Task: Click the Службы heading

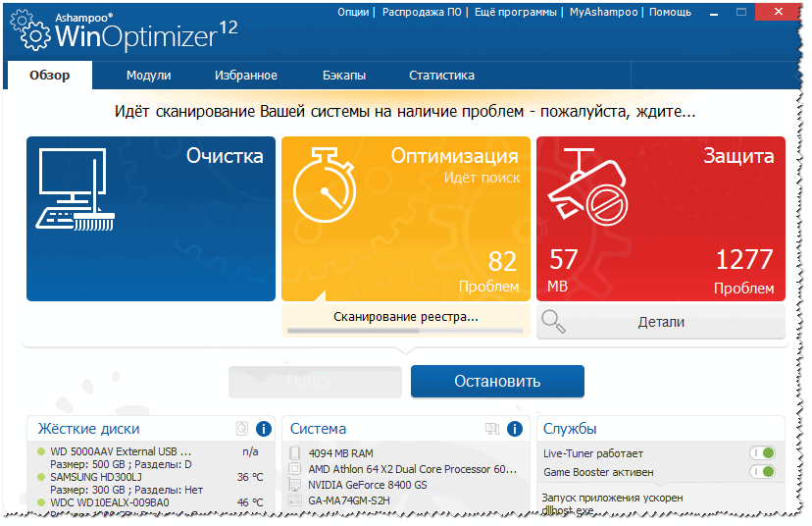Action: (x=570, y=429)
